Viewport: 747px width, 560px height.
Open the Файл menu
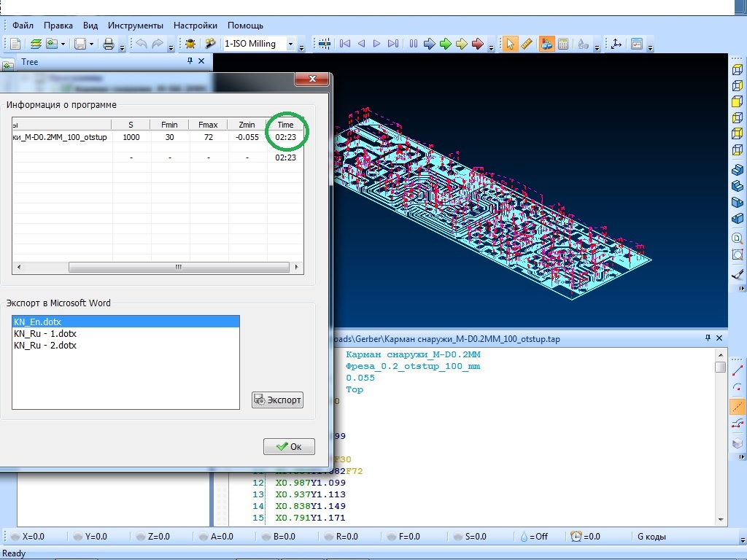(x=23, y=26)
